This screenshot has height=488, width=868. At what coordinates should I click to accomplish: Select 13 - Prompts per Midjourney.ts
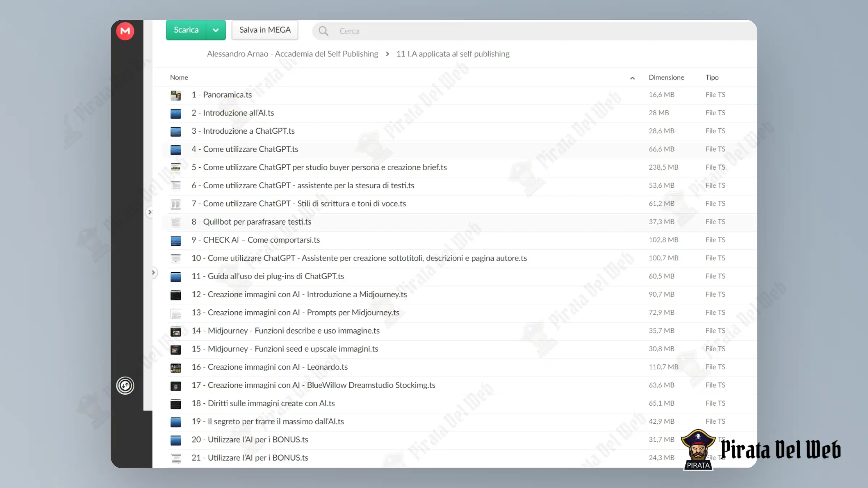295,312
